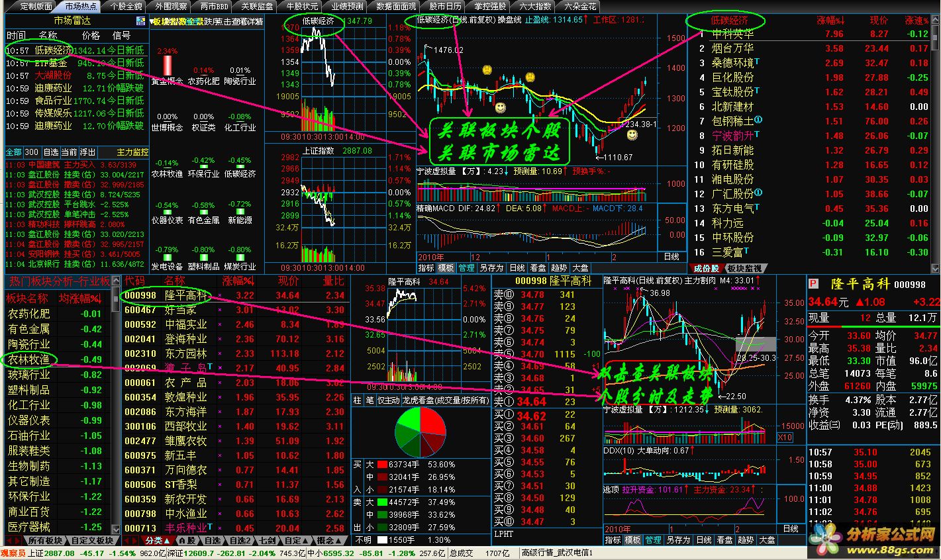Click the small icon in 市场雷达 header
Image resolution: width=941 pixels, height=560 pixels.
pos(141,21)
